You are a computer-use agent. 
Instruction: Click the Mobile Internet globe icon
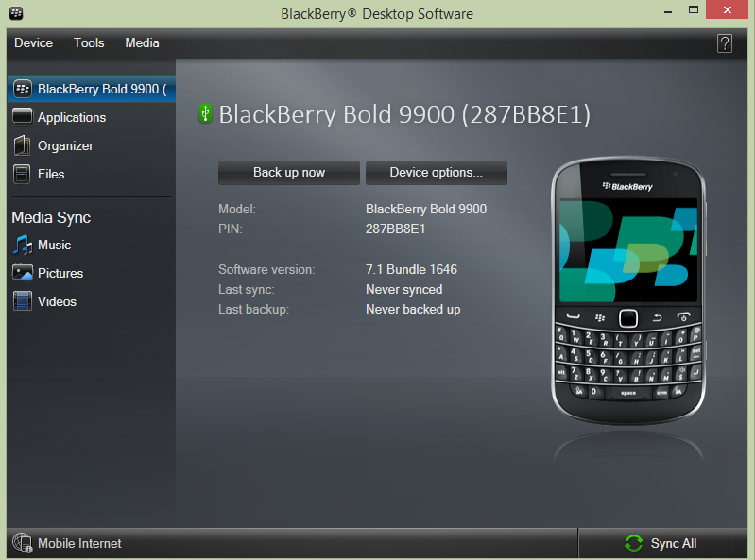(22, 543)
